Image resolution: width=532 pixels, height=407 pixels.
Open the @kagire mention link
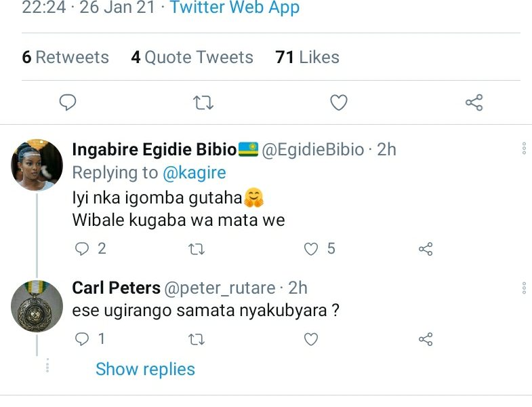tap(195, 173)
